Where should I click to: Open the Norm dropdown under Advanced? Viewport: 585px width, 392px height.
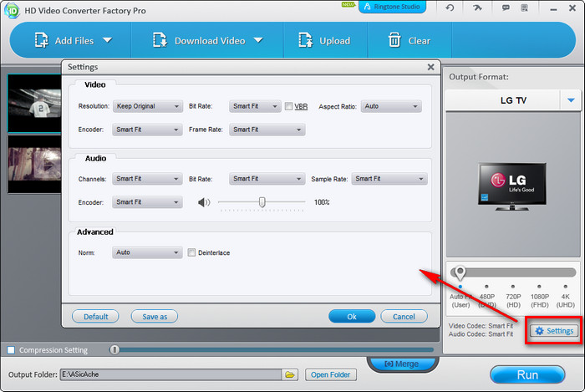tap(147, 252)
